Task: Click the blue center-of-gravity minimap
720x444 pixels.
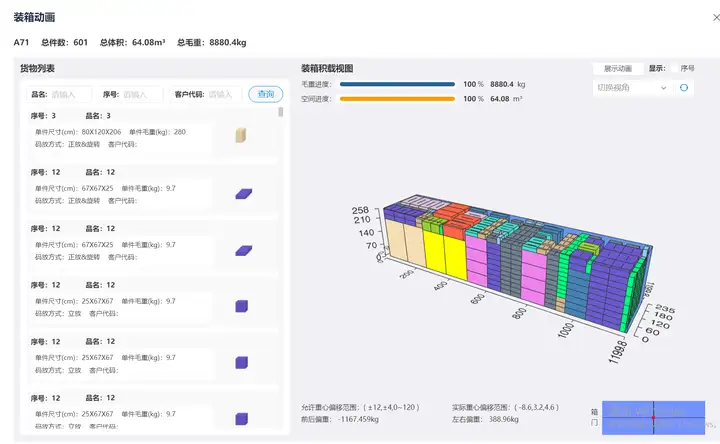Action: 653,417
